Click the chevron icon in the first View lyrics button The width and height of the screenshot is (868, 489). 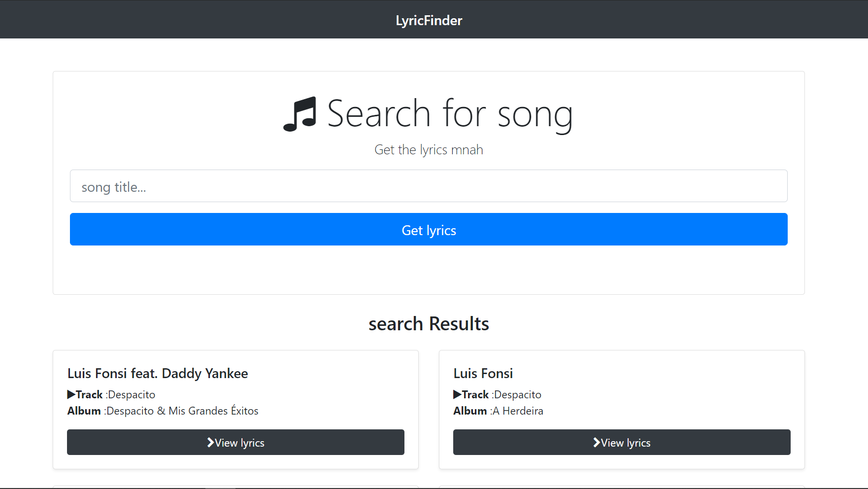click(x=211, y=443)
